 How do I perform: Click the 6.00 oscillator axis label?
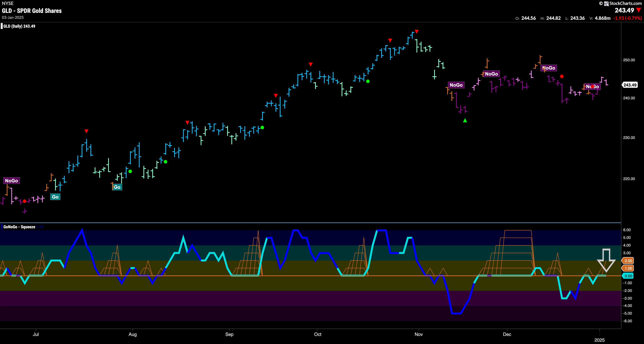[627, 230]
